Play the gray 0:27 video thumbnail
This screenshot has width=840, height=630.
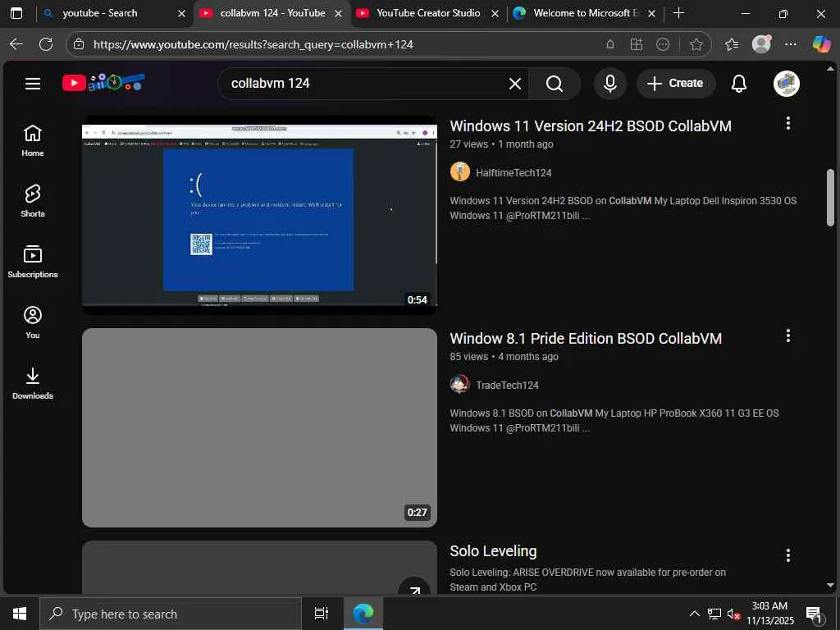[x=259, y=427]
